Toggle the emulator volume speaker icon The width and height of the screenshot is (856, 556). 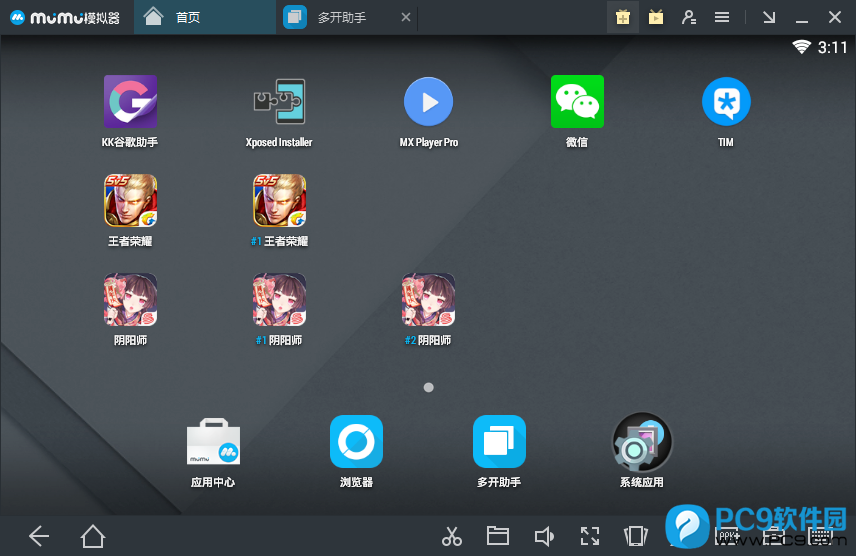pos(544,536)
